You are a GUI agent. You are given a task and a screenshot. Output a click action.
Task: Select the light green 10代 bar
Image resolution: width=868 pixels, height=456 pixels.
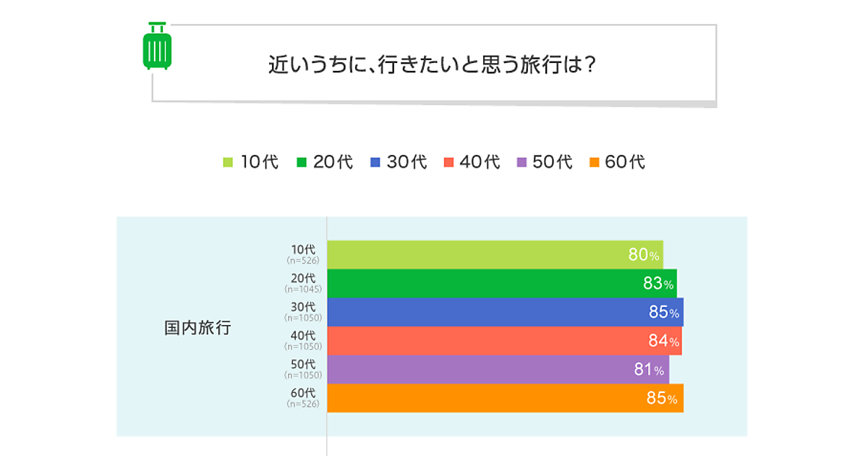[477, 255]
